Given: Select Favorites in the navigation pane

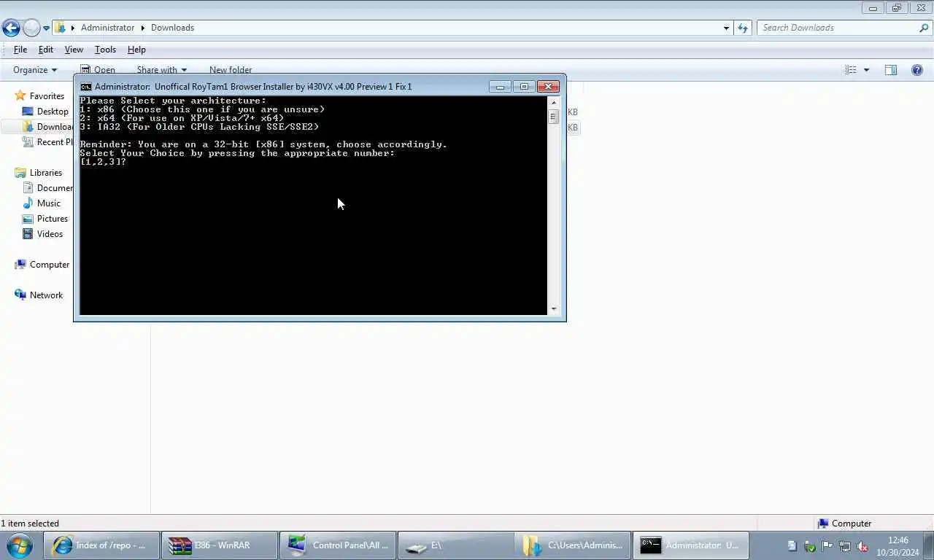Looking at the screenshot, I should tap(47, 96).
